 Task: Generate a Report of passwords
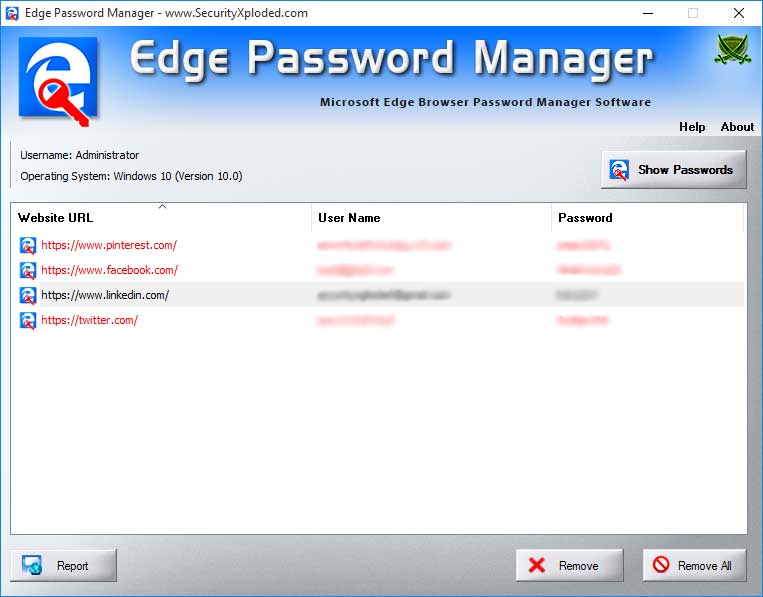pyautogui.click(x=64, y=566)
